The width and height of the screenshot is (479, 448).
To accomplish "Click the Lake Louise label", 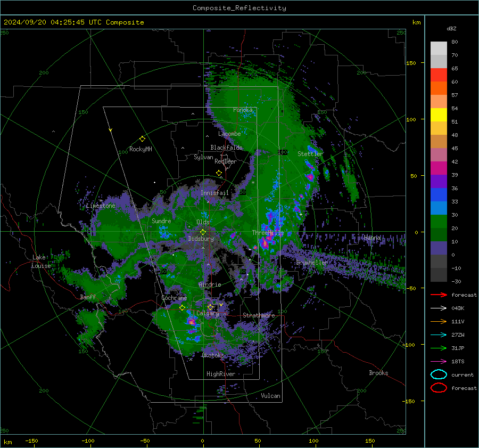I will 41,262.
